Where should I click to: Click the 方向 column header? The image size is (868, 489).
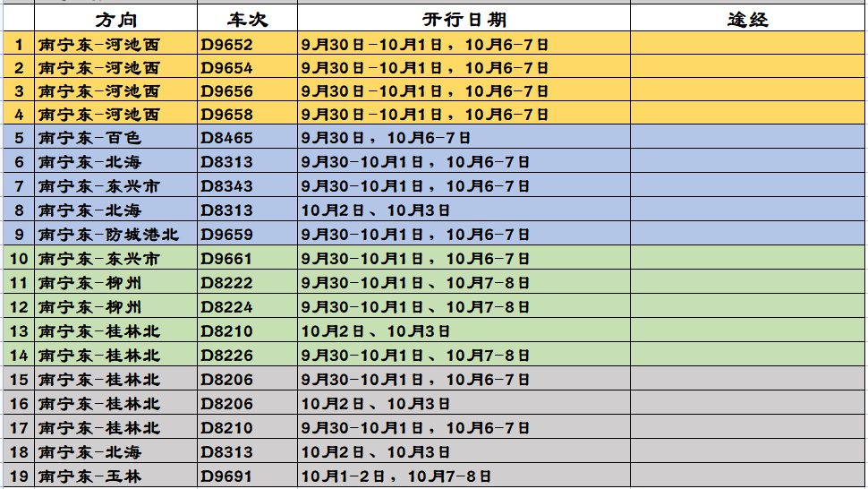click(x=116, y=20)
